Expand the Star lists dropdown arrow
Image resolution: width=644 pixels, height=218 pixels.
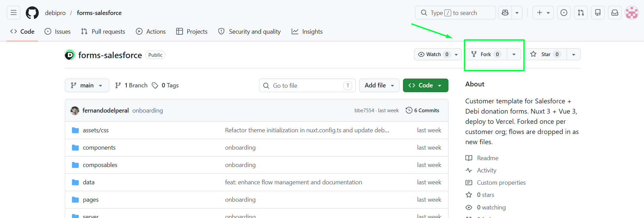[x=574, y=54]
